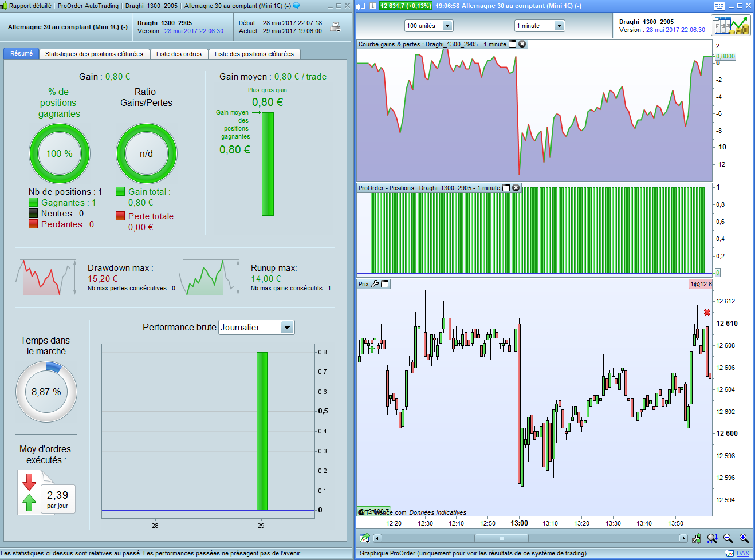Maximize the Prix chart panel

tap(385, 283)
